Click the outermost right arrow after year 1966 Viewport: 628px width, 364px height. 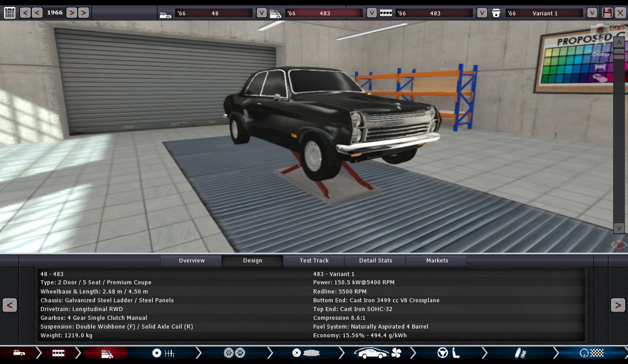[x=83, y=13]
